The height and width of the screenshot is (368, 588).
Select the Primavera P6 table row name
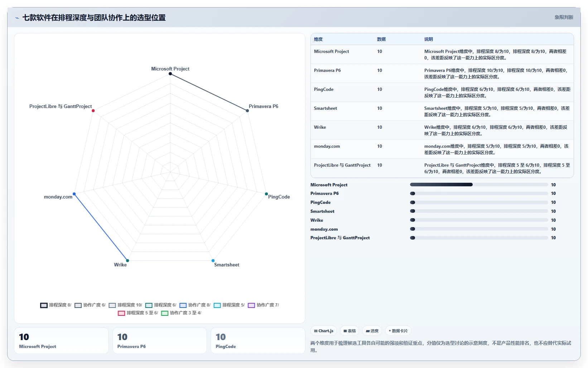point(327,70)
